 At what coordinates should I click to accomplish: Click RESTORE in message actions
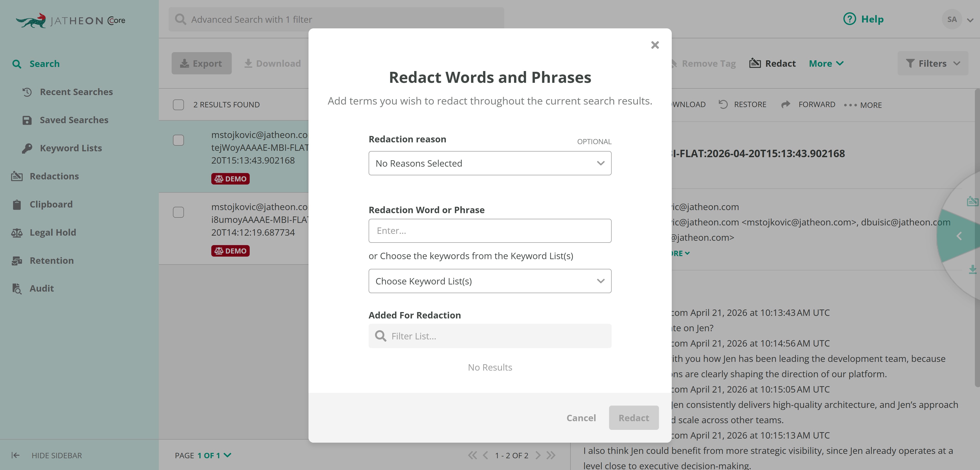(x=742, y=105)
